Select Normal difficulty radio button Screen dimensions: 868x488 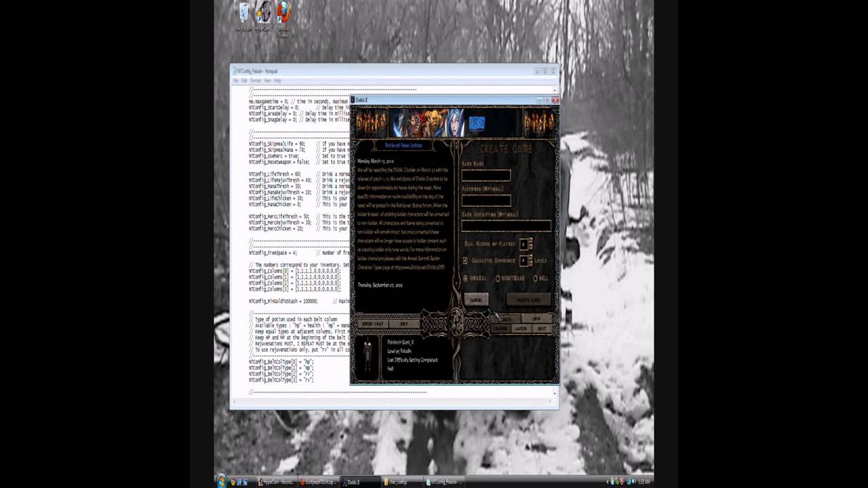[465, 279]
